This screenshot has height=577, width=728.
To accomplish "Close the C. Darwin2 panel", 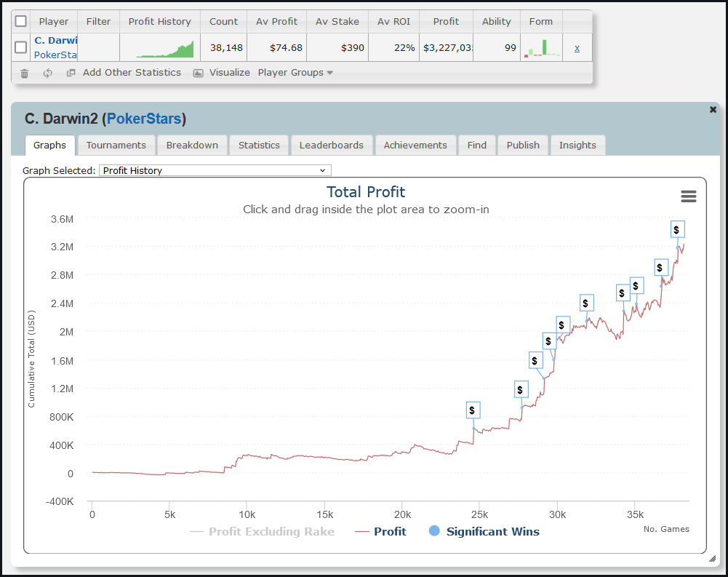I will 713,110.
